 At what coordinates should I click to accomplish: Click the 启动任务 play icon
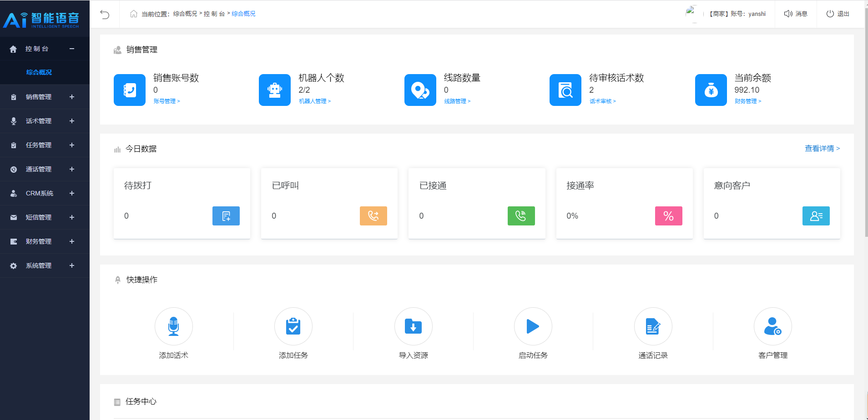click(x=533, y=326)
